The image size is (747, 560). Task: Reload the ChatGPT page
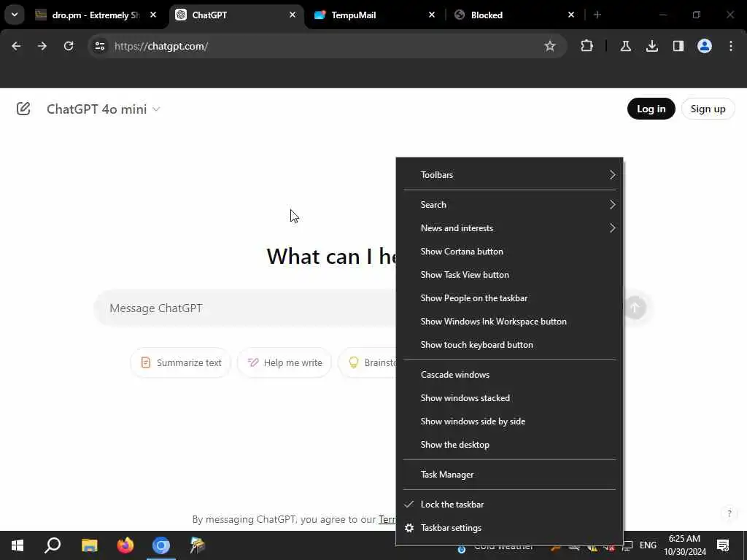pos(69,46)
